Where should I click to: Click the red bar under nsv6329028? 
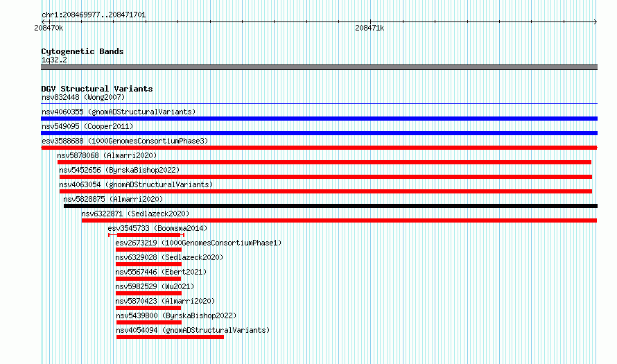[x=148, y=264]
